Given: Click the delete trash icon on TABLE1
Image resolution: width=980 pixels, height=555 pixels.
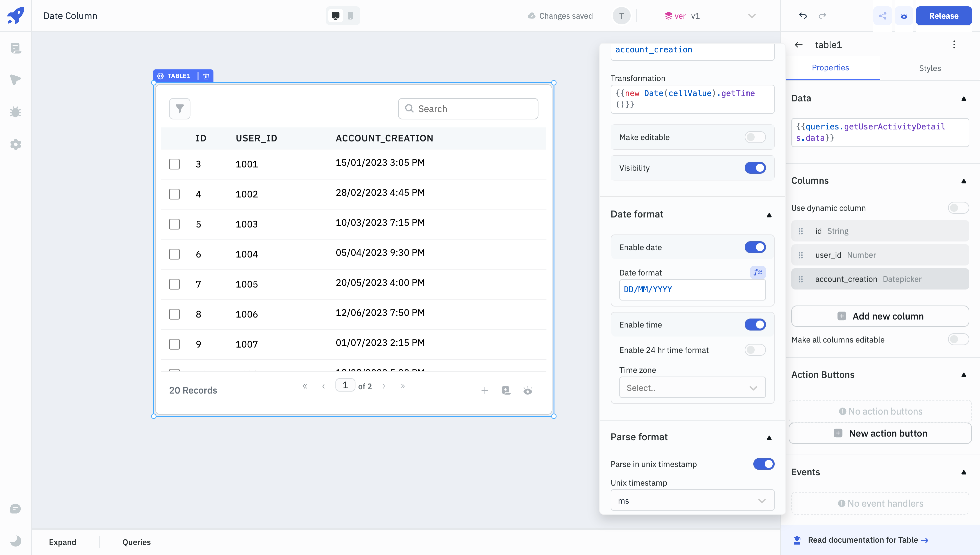Looking at the screenshot, I should tap(206, 75).
